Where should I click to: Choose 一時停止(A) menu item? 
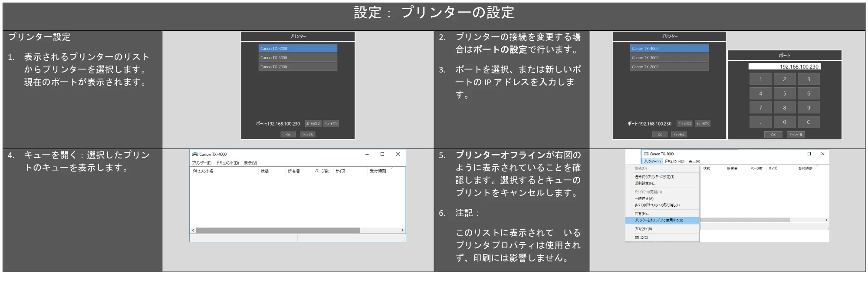click(x=662, y=198)
